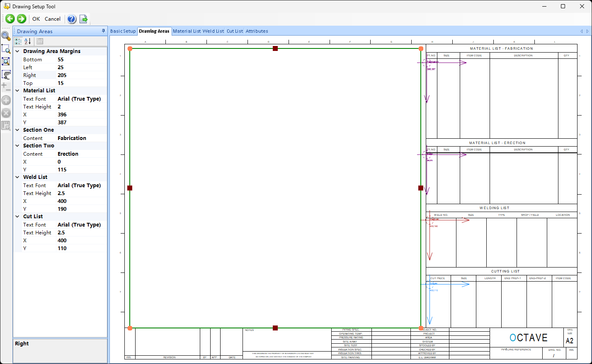Click the green back arrow button

click(10, 19)
